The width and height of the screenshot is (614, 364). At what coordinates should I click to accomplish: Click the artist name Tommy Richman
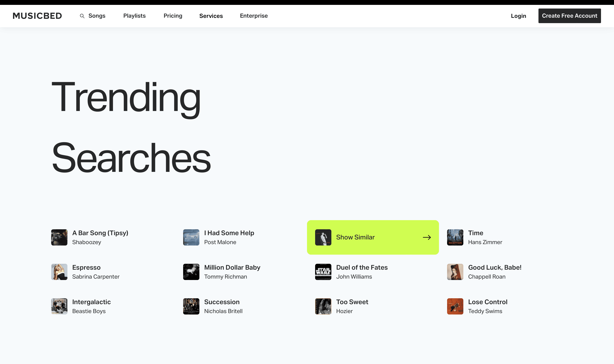(x=226, y=277)
